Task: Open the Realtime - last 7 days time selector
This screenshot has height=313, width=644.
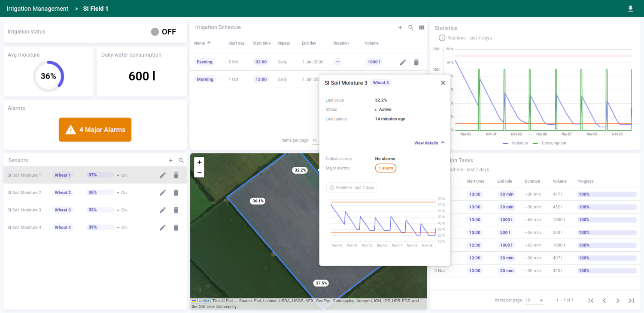Action: point(352,187)
